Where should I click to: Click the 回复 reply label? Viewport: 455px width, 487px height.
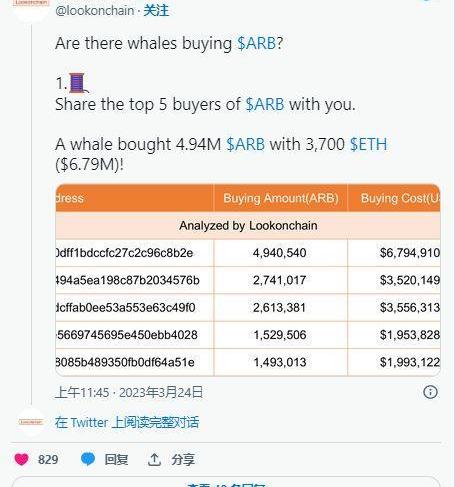[116, 460]
